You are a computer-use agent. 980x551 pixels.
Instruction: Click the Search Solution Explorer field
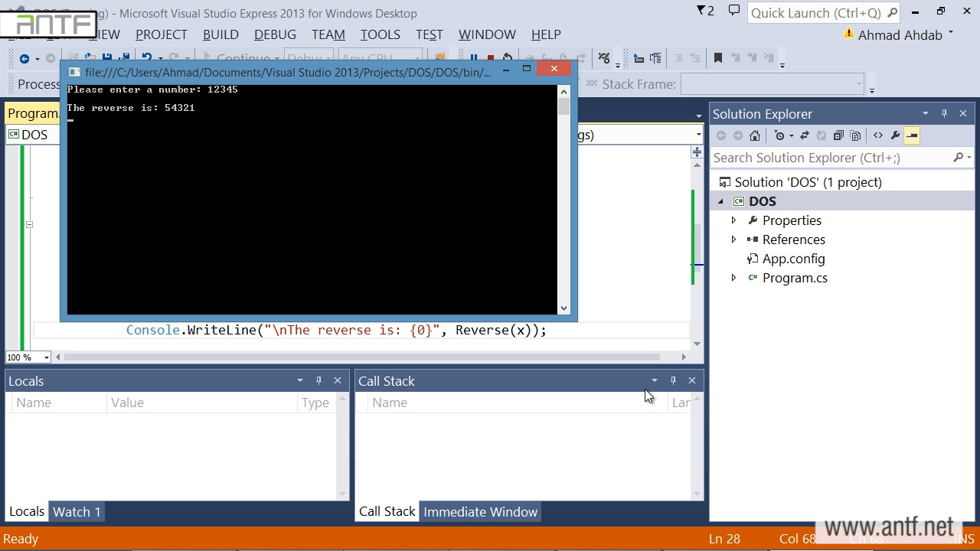pos(831,158)
